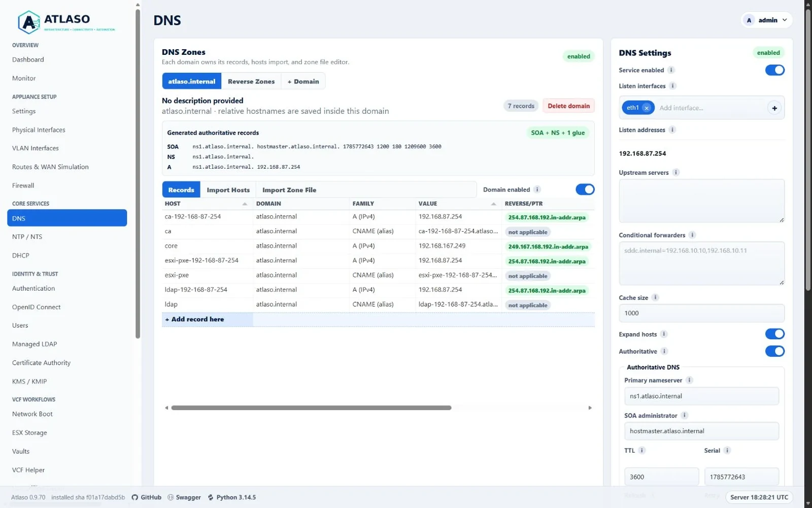Open + Domain tab

[x=303, y=81]
